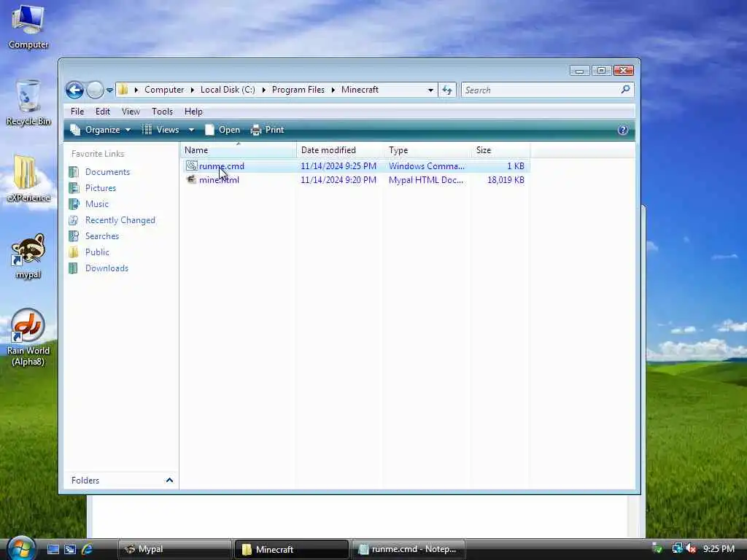Sort by Date modified column

(x=340, y=150)
